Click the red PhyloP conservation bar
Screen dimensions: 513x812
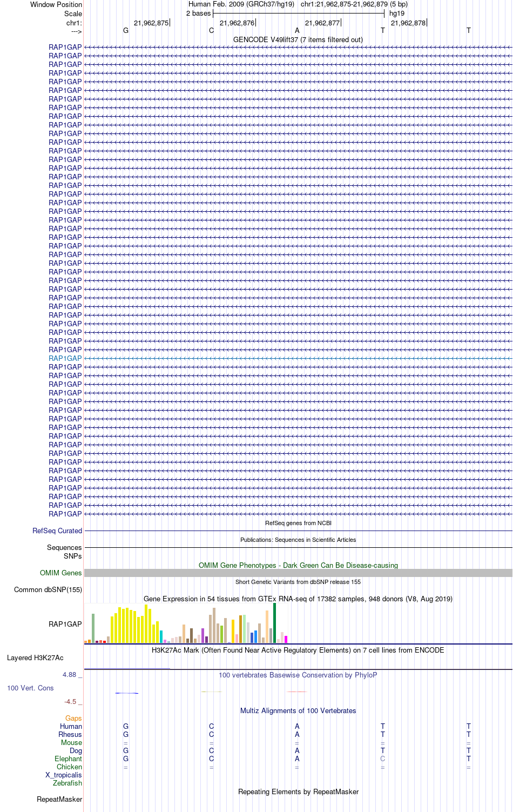point(297,692)
